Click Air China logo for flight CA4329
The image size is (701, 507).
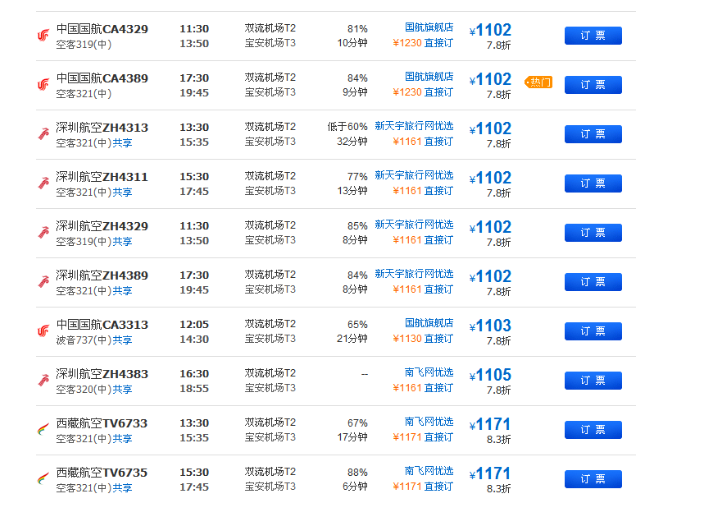43,35
